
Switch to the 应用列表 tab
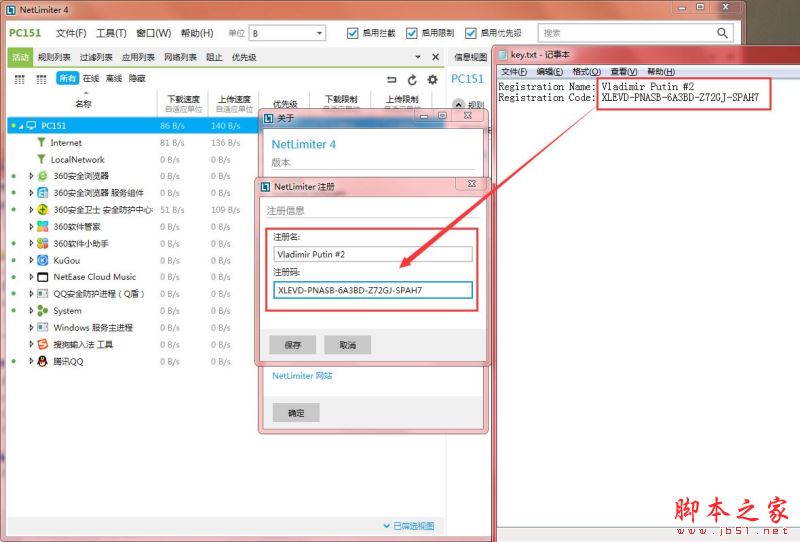(138, 57)
